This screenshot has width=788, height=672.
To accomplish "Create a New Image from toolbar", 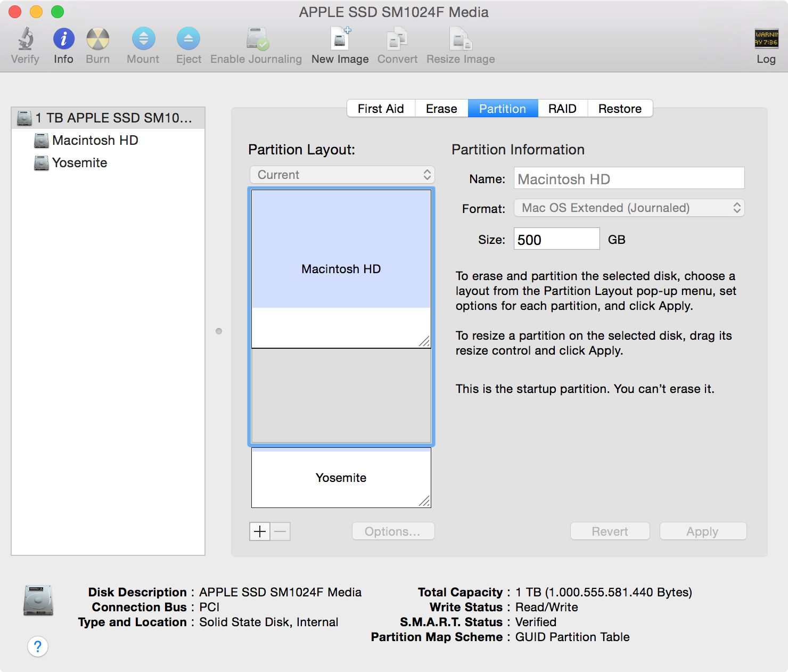I will coord(340,39).
